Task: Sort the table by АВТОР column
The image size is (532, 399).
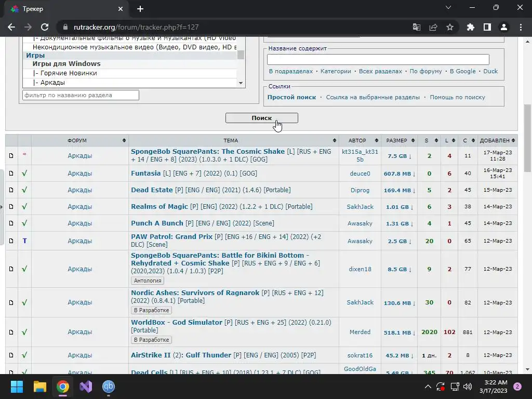Action: 360,140
